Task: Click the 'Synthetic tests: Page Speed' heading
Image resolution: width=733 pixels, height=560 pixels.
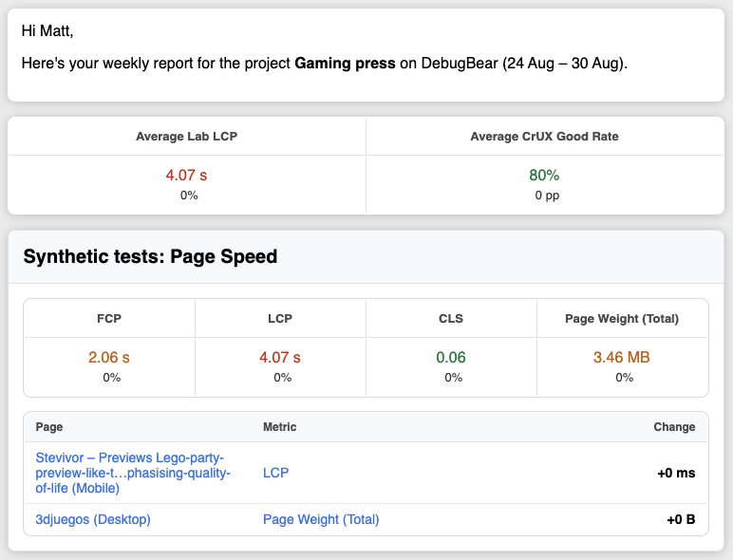Action: [151, 256]
